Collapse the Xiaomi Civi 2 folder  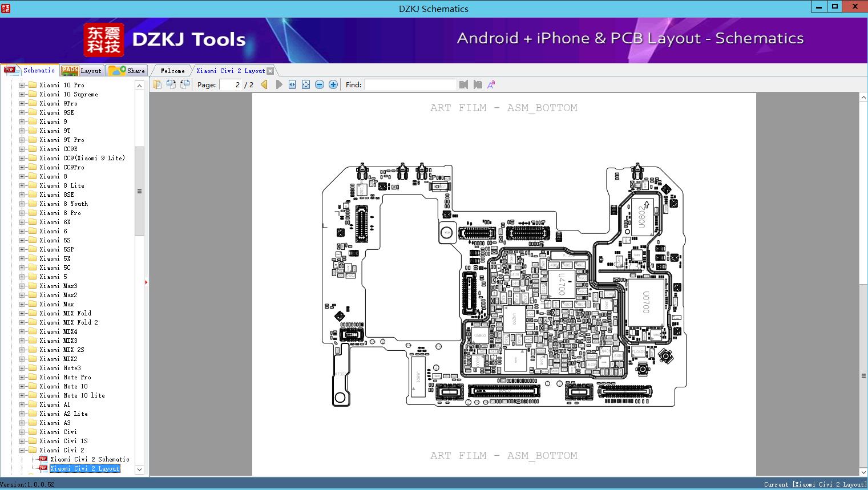click(22, 450)
